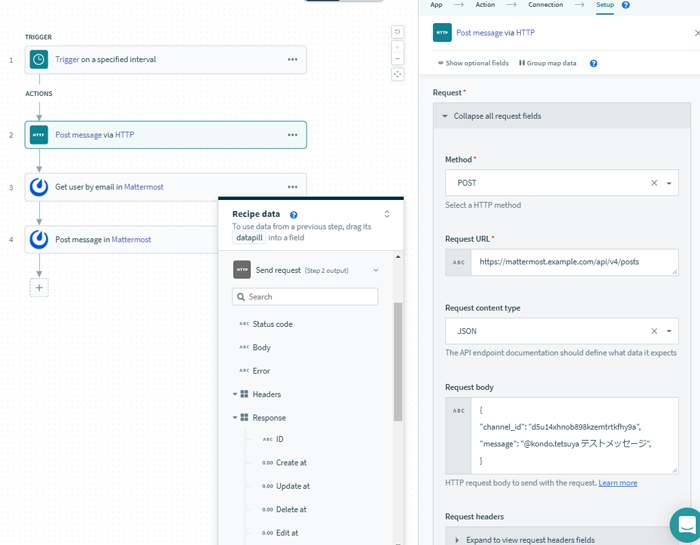Viewport: 700px width, 545px height.
Task: Select the Get user by email in Mattermost step
Action: (x=166, y=187)
